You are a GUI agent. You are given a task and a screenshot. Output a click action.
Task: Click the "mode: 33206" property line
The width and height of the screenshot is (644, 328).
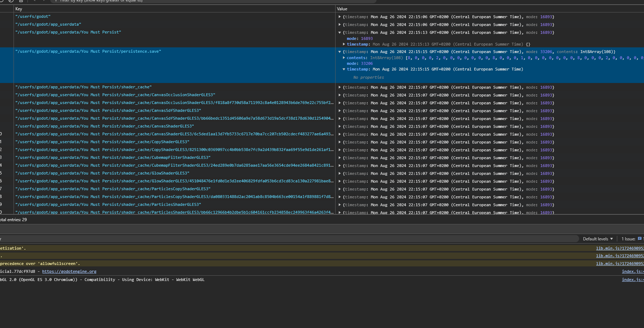360,63
